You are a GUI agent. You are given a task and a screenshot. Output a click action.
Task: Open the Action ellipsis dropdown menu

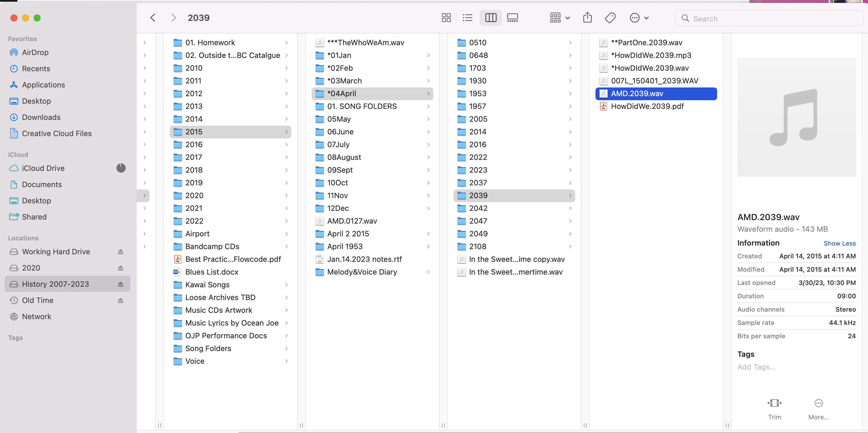[639, 18]
